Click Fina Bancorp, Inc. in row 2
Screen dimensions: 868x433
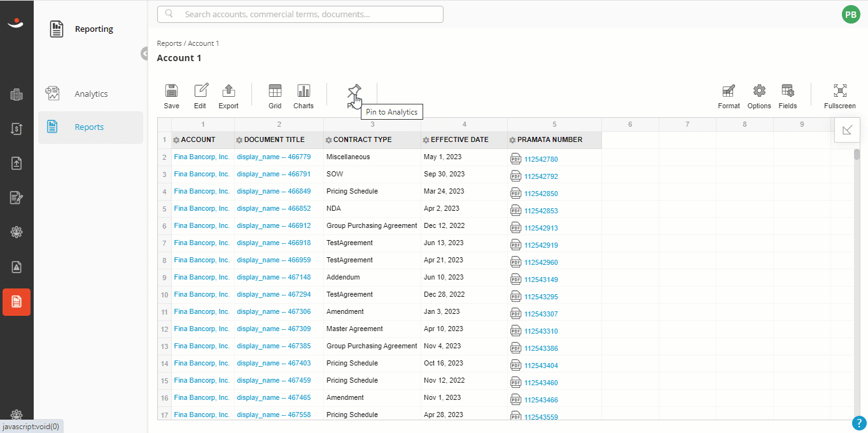[202, 157]
